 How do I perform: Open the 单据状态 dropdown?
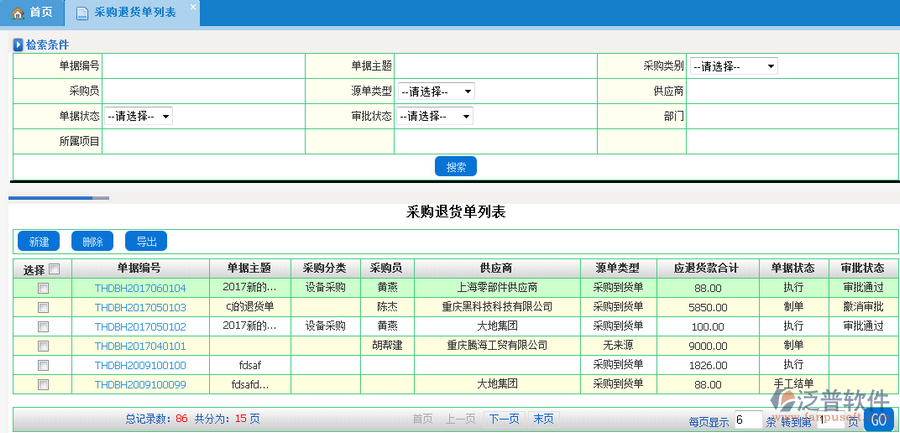click(138, 116)
